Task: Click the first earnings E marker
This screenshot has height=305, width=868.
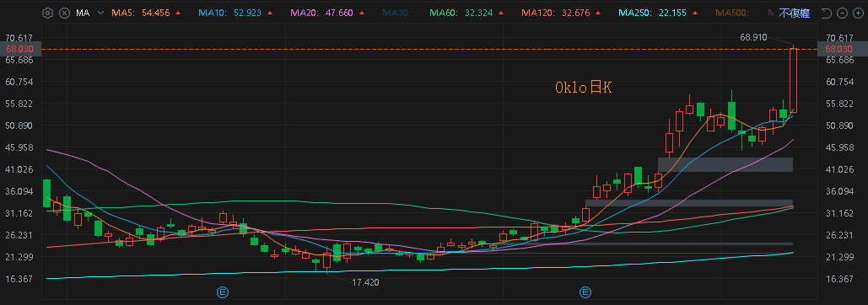Action: [223, 292]
